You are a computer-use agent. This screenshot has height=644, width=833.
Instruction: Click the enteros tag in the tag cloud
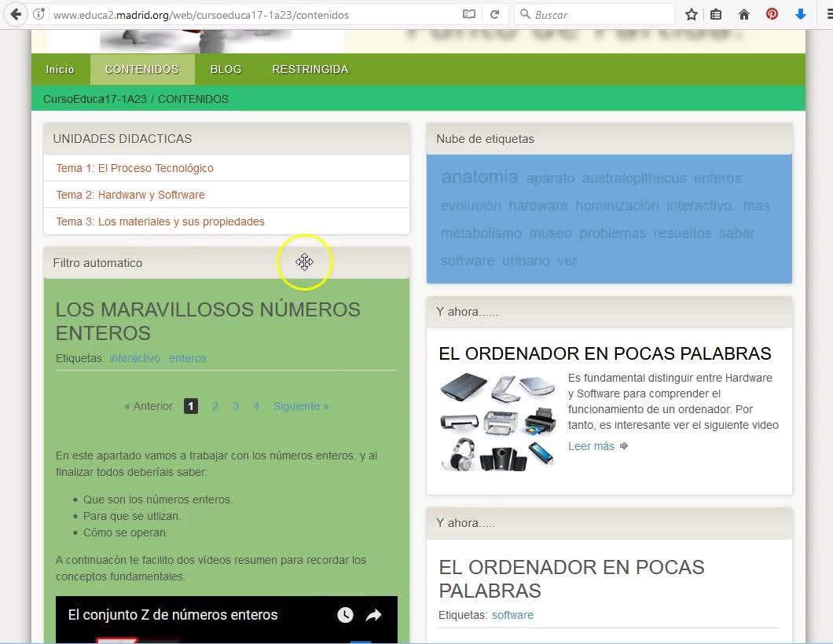coord(717,177)
